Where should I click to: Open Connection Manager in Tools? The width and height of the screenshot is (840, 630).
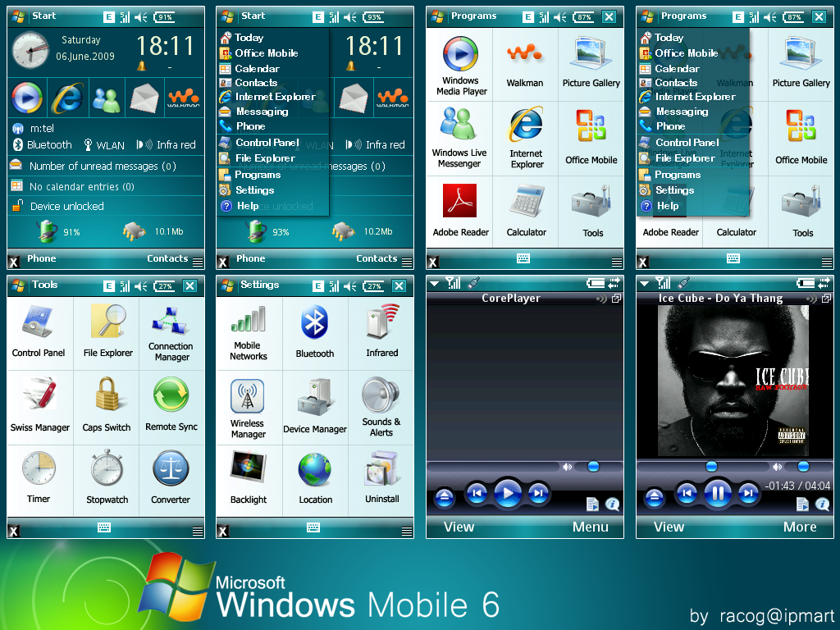click(171, 333)
